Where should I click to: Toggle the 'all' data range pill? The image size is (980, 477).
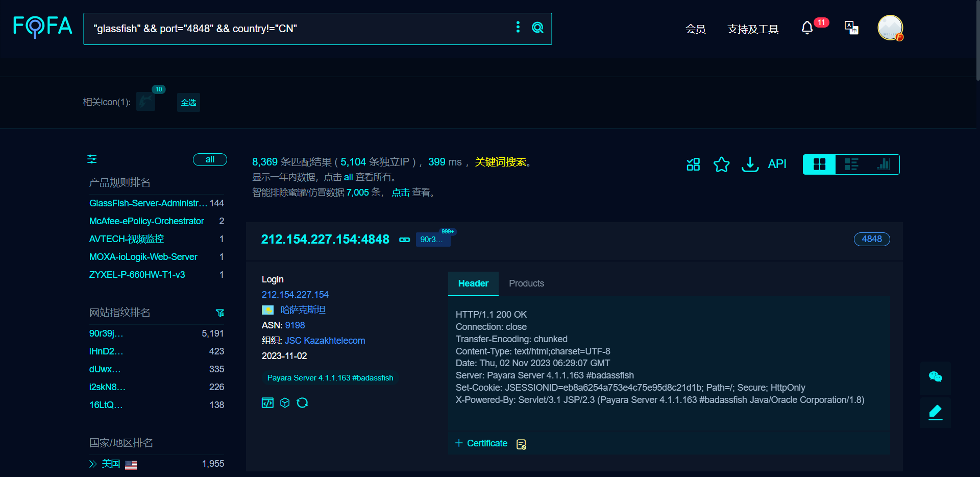pyautogui.click(x=210, y=160)
